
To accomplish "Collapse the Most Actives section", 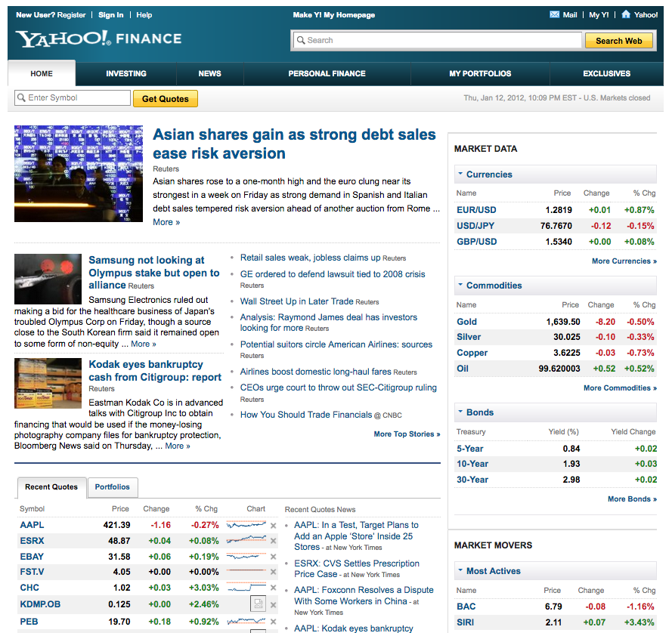I will pyautogui.click(x=460, y=570).
